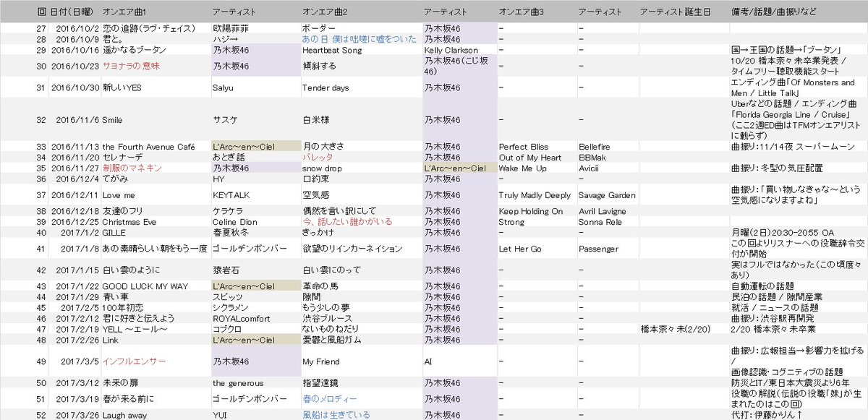Select the Avril Lavigne artist cell

[603, 211]
